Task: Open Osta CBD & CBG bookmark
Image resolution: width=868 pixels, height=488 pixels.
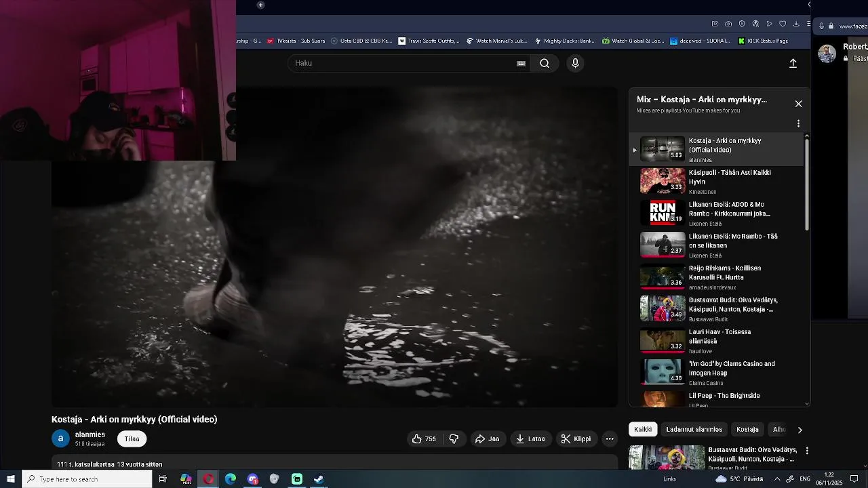Action: pyautogui.click(x=361, y=41)
